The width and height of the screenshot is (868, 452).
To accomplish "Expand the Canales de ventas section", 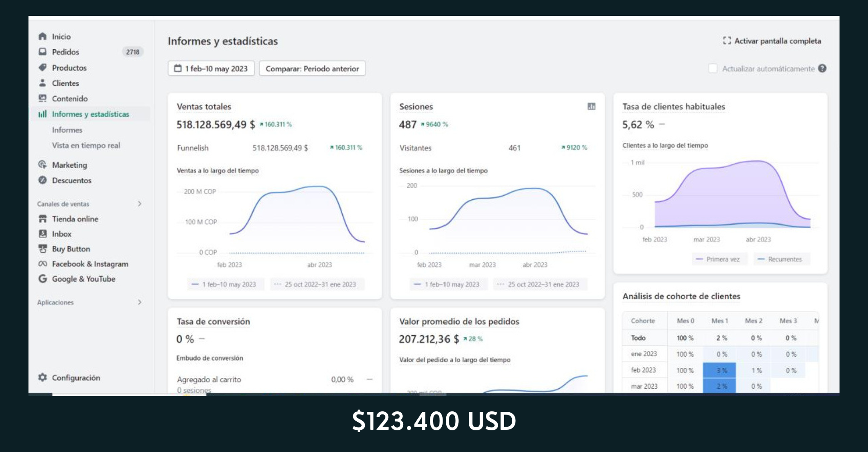I will [x=140, y=204].
